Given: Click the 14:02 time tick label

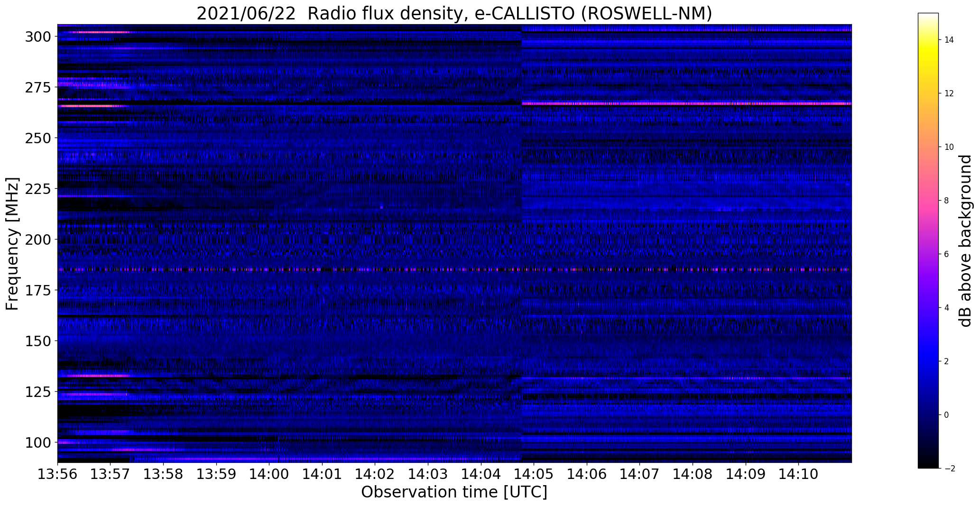Looking at the screenshot, I should (375, 474).
